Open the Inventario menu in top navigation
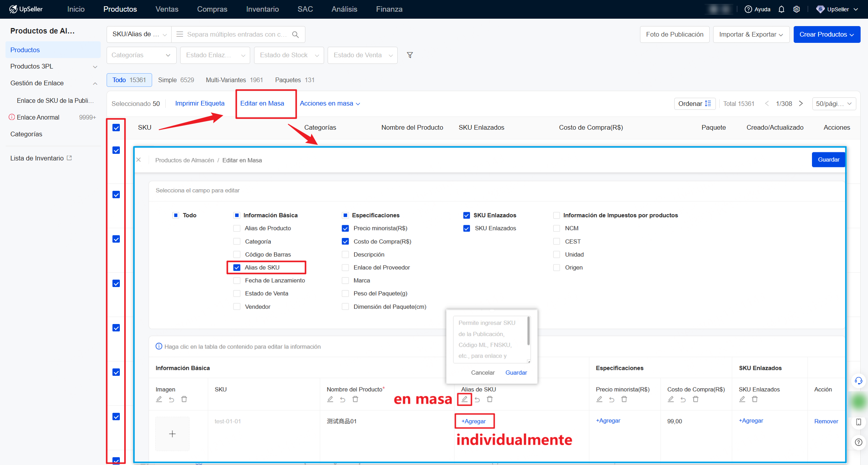The width and height of the screenshot is (868, 465). pos(262,9)
